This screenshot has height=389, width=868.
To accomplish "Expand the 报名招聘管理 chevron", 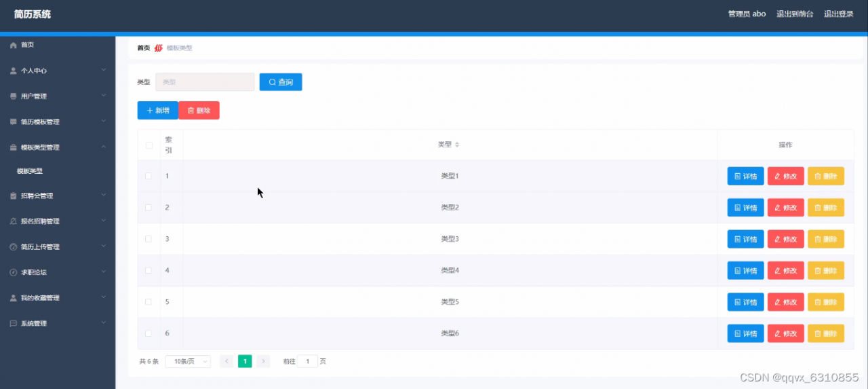I will pos(104,221).
